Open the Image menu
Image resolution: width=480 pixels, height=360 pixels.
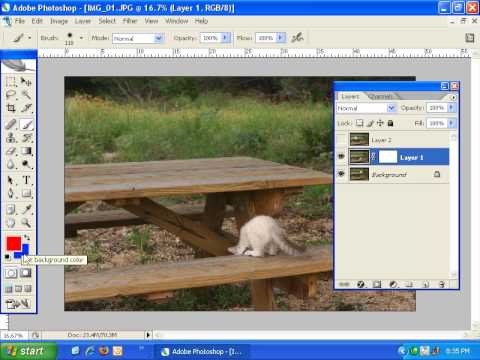(59, 21)
